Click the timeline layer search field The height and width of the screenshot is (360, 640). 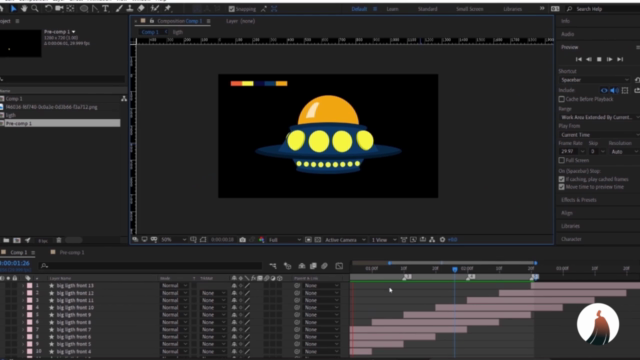point(151,266)
